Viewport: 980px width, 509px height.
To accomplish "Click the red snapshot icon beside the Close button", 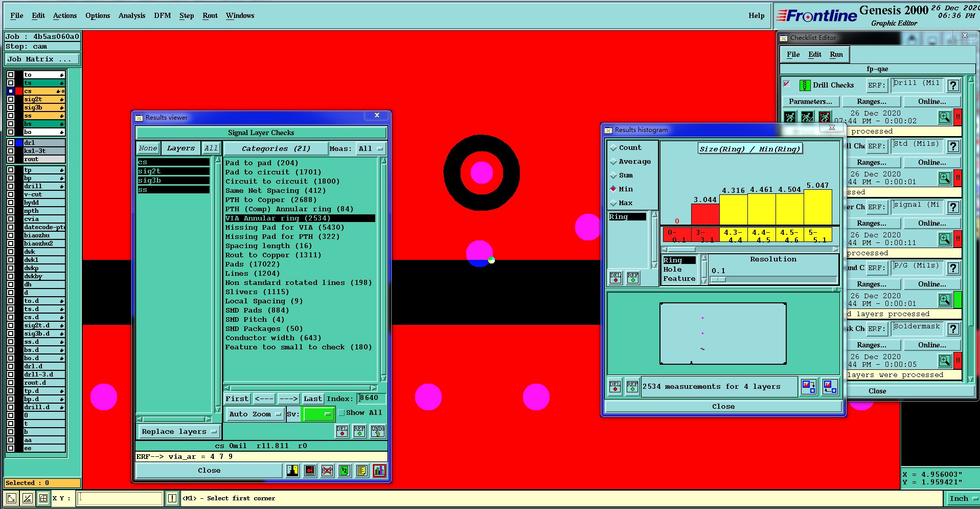I will 310,470.
